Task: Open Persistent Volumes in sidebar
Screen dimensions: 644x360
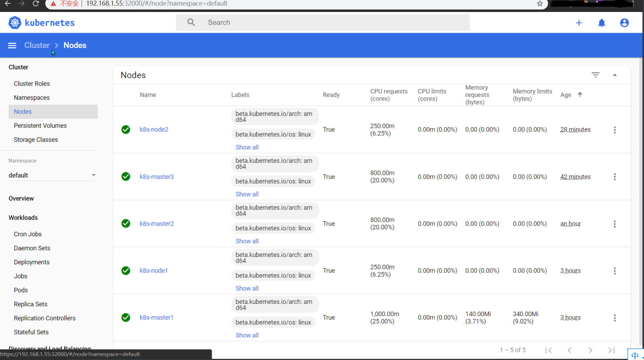Action: (40, 126)
